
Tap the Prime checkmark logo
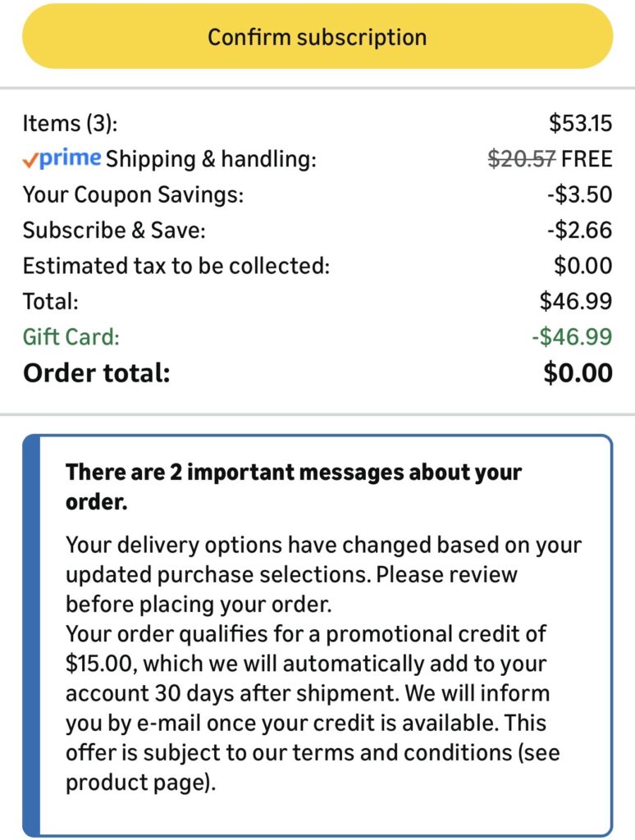62,158
